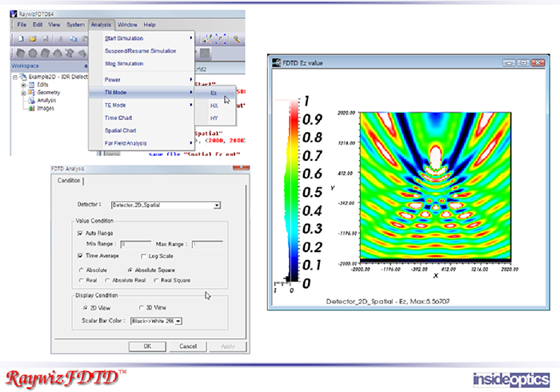Select the cone shape tool icon

(57, 53)
